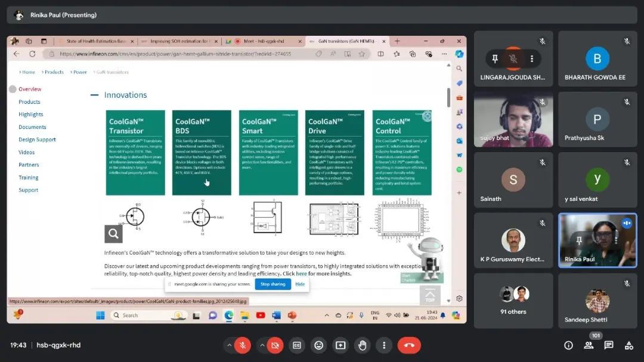Enlarge image with magnifier zoom button
Image resolution: width=644 pixels, height=362 pixels.
(113, 234)
